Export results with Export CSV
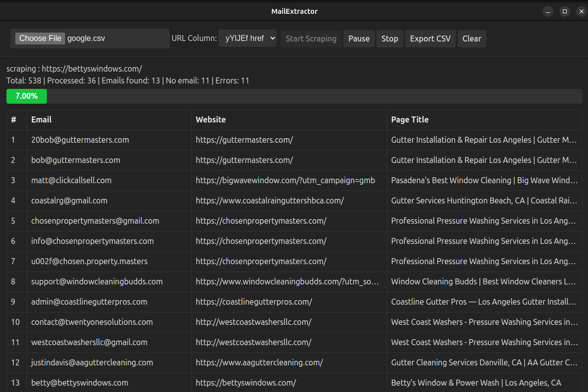Screen dimensions: 588x392 (x=430, y=39)
